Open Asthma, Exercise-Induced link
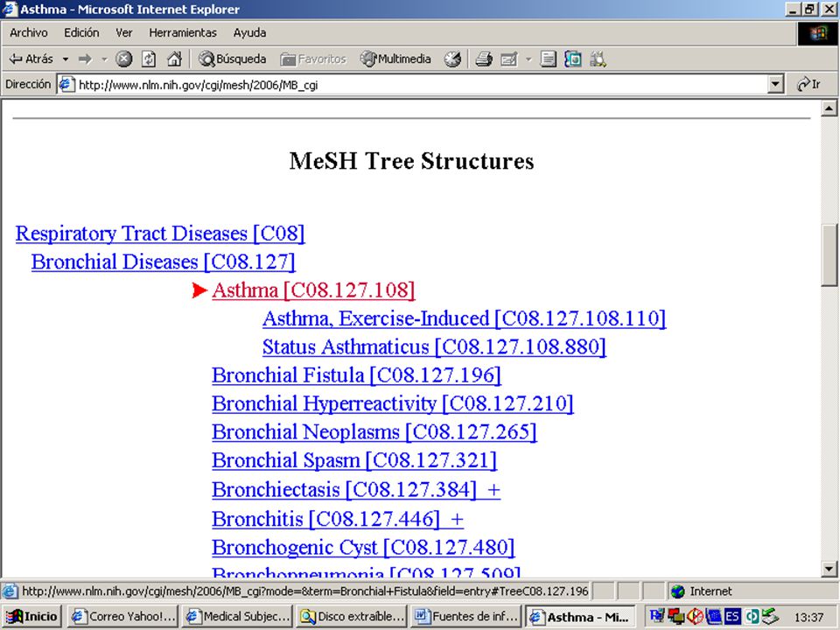 coord(465,318)
